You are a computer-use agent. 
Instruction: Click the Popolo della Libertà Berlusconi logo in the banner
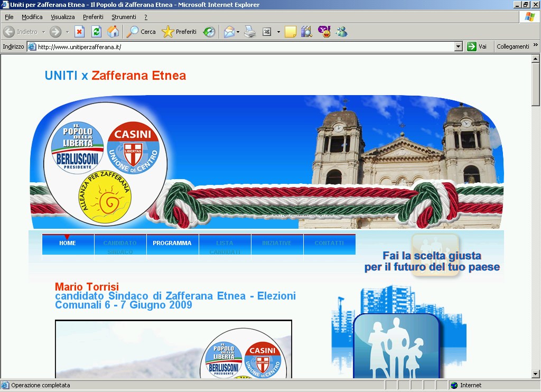tap(77, 147)
